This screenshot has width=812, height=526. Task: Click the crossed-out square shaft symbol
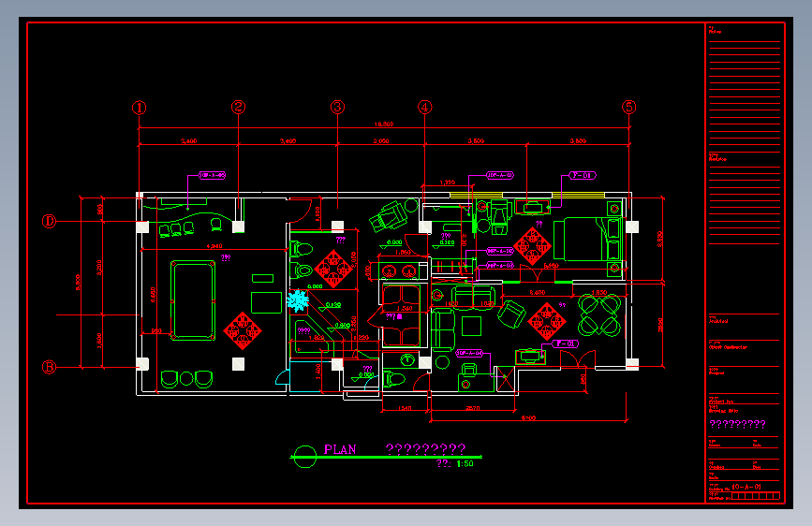[506, 378]
